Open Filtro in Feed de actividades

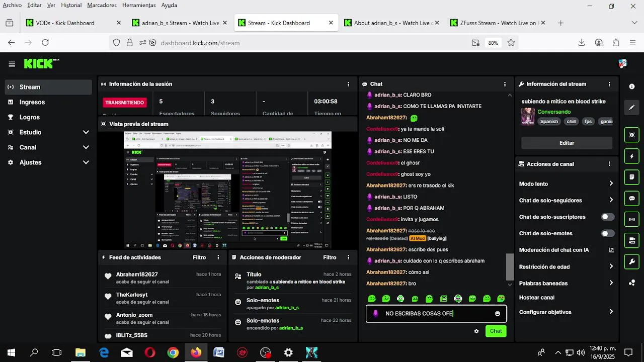coord(199,257)
